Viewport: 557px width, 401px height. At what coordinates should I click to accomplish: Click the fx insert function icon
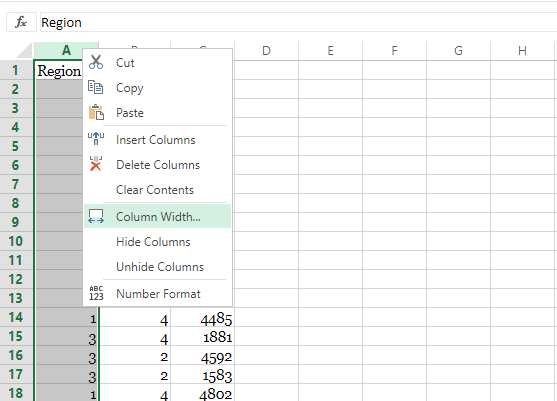pyautogui.click(x=21, y=22)
